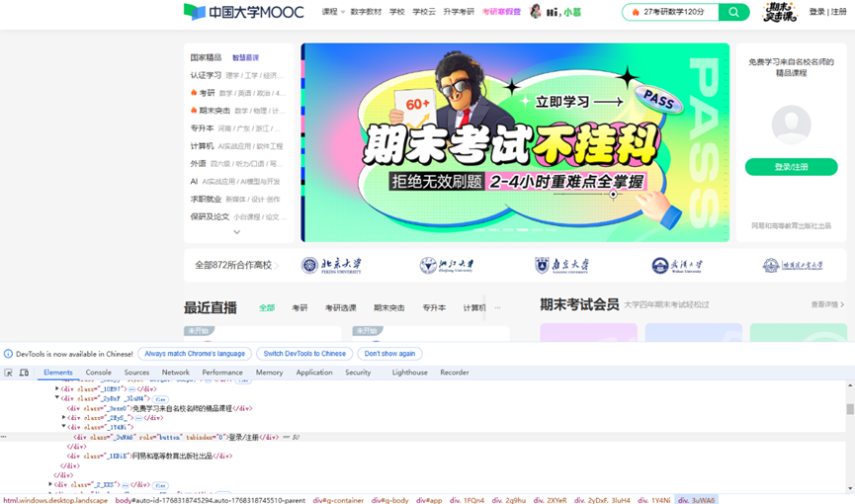Open the 计算机 category row in the sidebar
The height and width of the screenshot is (504, 855).
pyautogui.click(x=236, y=146)
